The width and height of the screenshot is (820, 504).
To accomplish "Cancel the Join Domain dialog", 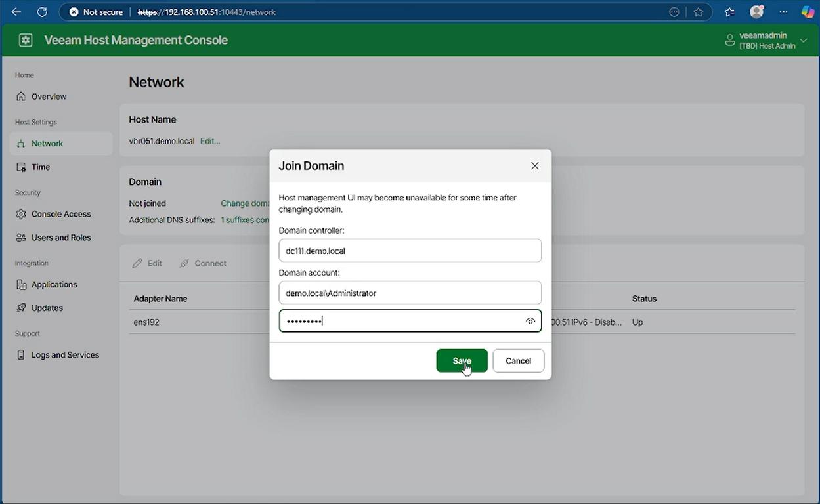I will coord(518,361).
